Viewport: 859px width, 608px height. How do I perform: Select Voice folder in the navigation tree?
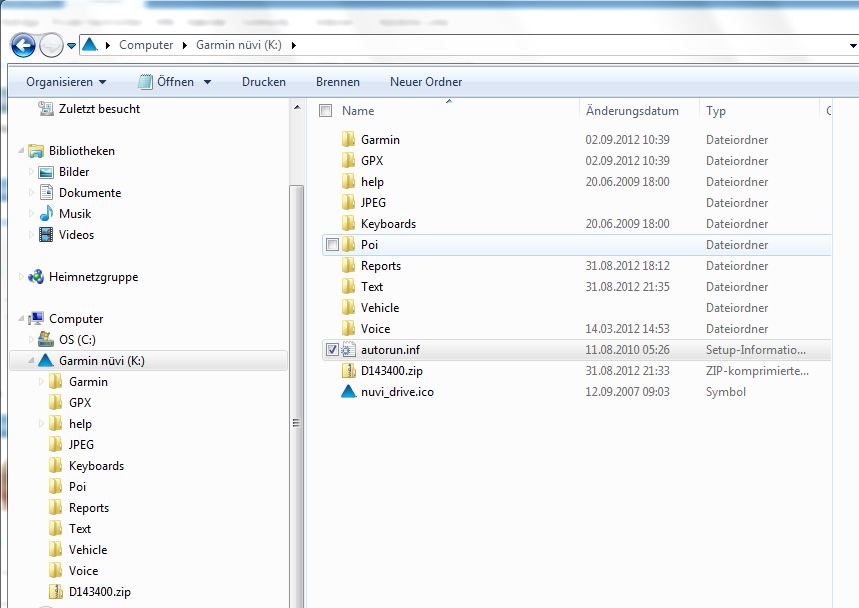click(83, 571)
